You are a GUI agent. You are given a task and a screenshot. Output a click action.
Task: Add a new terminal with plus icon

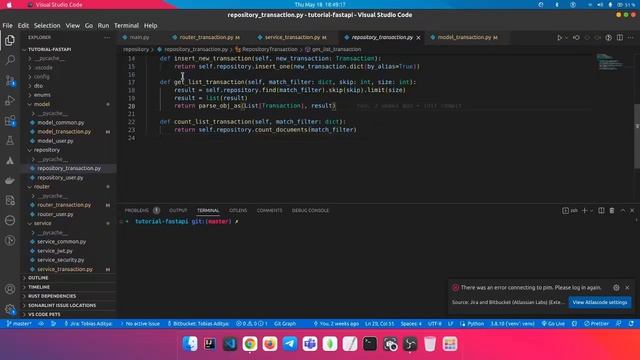point(584,211)
